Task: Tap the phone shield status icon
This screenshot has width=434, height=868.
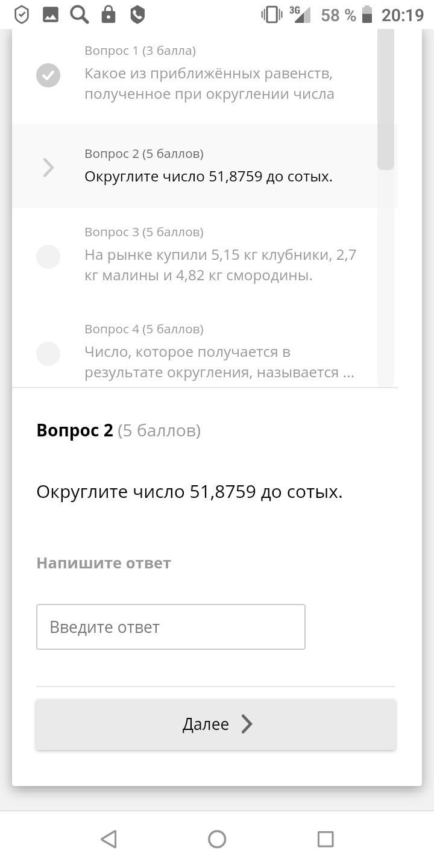Action: tap(137, 14)
